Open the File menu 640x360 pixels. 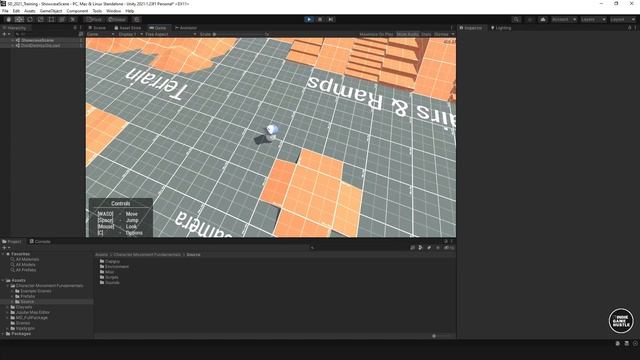(5, 11)
